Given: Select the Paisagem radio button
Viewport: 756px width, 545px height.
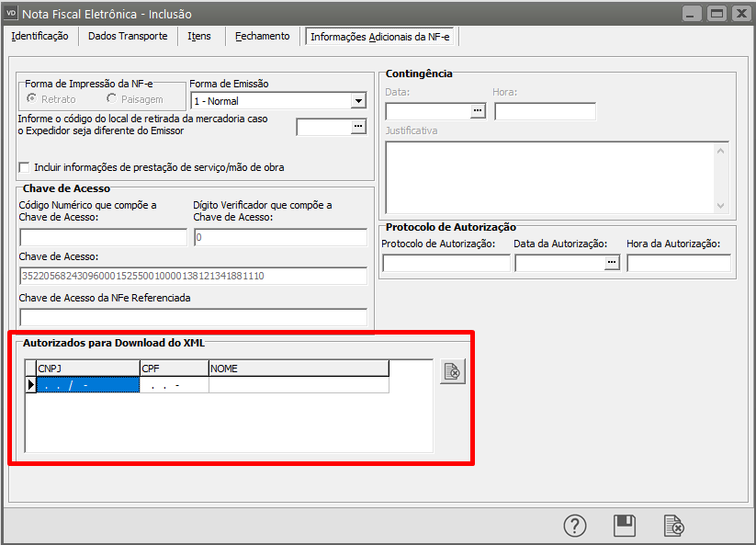Looking at the screenshot, I should coord(112,98).
